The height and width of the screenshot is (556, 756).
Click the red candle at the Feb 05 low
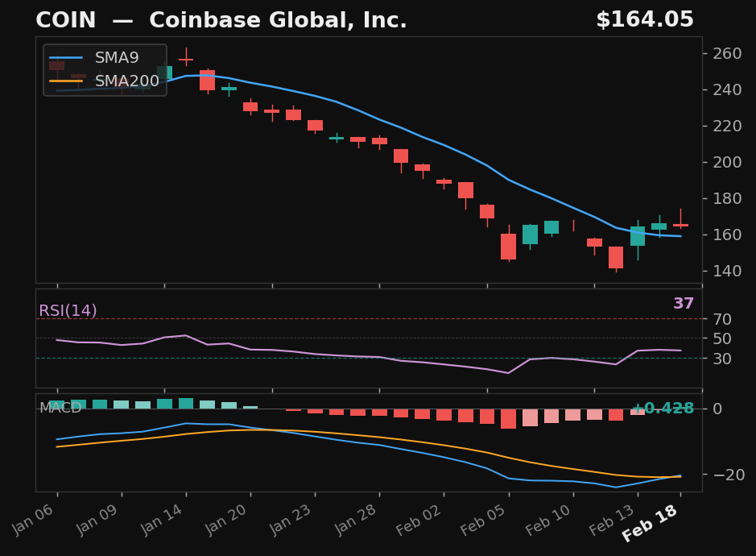[x=508, y=246]
